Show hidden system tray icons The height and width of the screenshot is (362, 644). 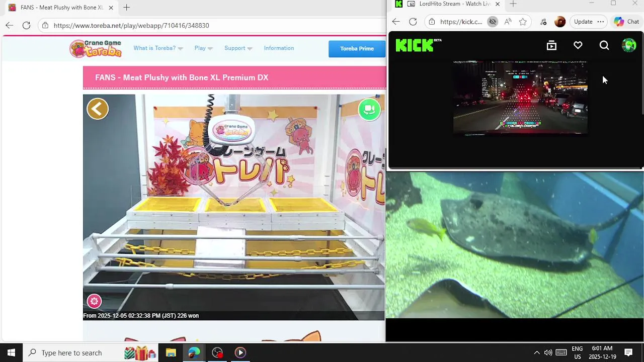[x=536, y=352]
